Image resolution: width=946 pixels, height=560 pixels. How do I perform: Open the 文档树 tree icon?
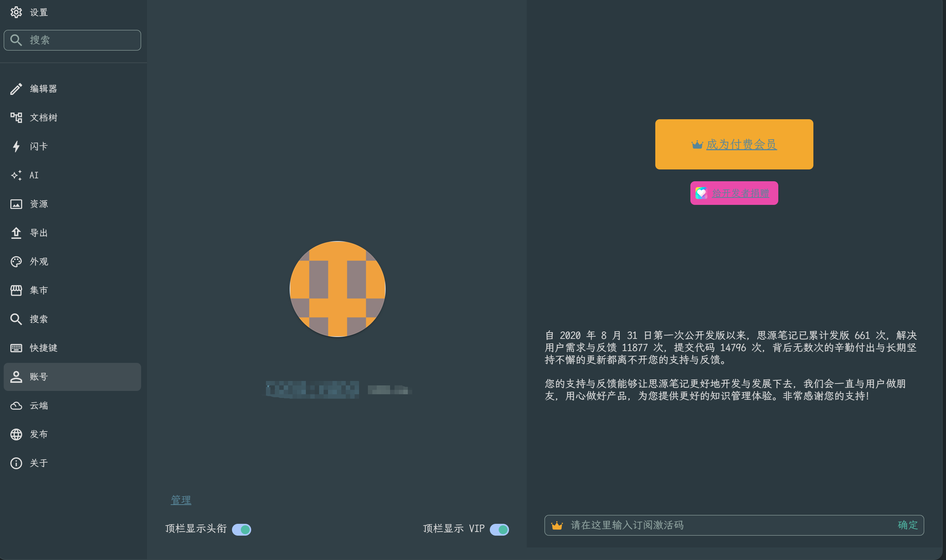point(16,118)
